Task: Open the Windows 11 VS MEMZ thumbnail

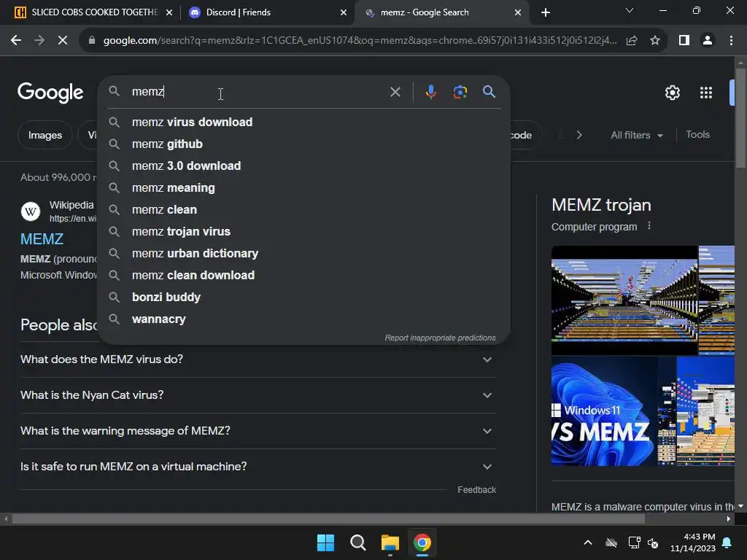Action: pyautogui.click(x=603, y=411)
